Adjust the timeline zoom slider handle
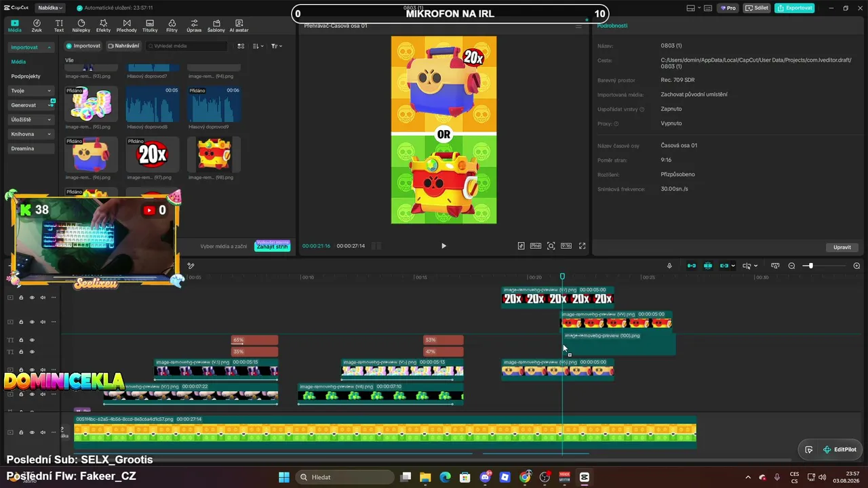Viewport: 868px width, 488px height. [x=810, y=266]
